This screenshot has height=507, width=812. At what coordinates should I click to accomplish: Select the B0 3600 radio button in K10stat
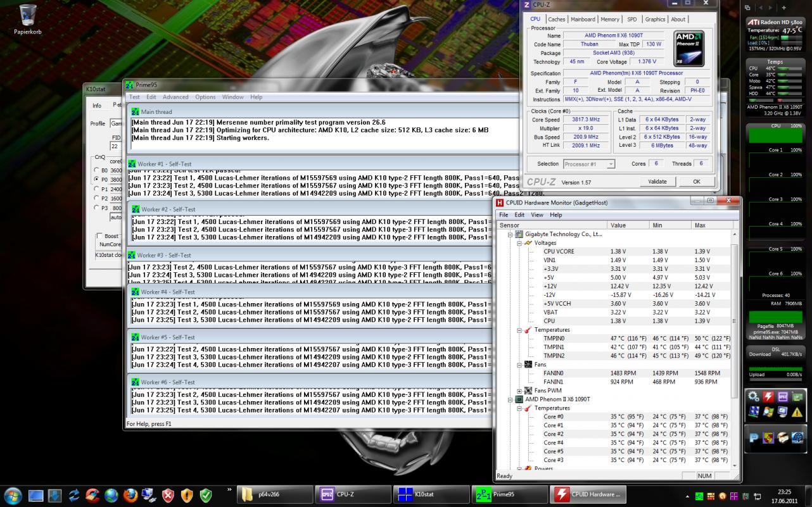point(97,170)
